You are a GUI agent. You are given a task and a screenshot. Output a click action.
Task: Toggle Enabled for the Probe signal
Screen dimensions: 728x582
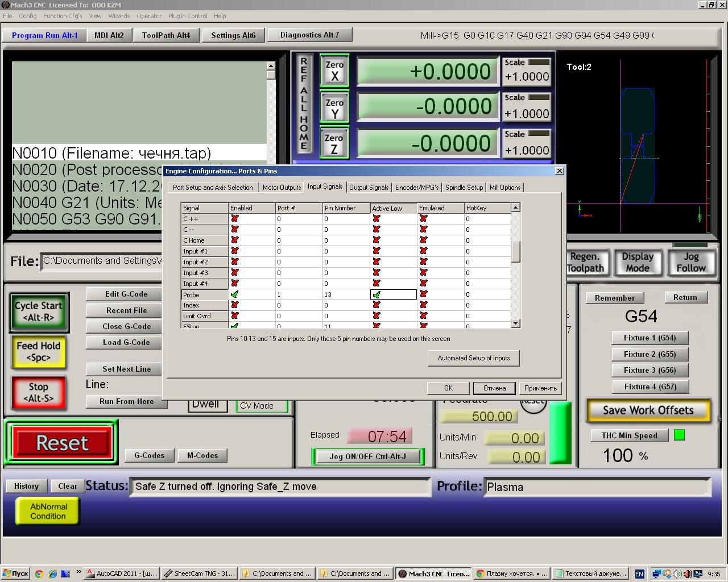(x=234, y=294)
